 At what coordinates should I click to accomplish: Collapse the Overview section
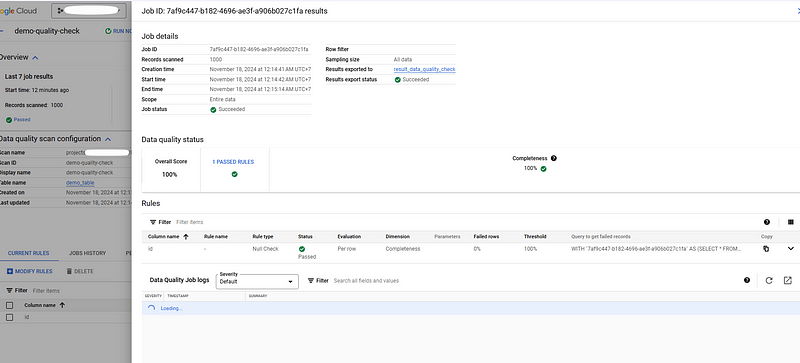click(35, 57)
